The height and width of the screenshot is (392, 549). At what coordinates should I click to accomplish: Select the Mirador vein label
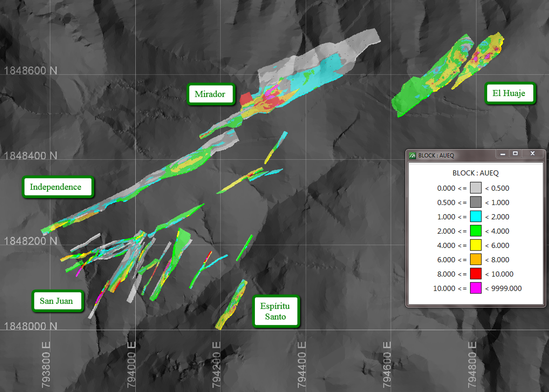tap(211, 94)
